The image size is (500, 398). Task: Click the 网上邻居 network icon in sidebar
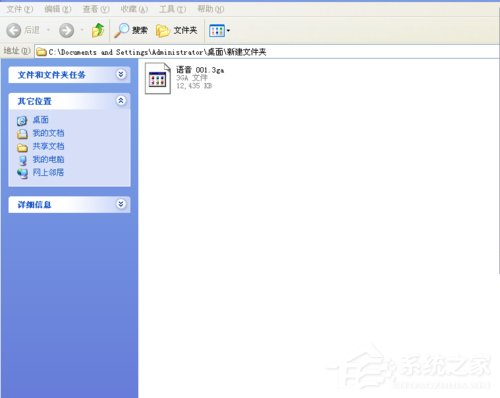[22, 173]
